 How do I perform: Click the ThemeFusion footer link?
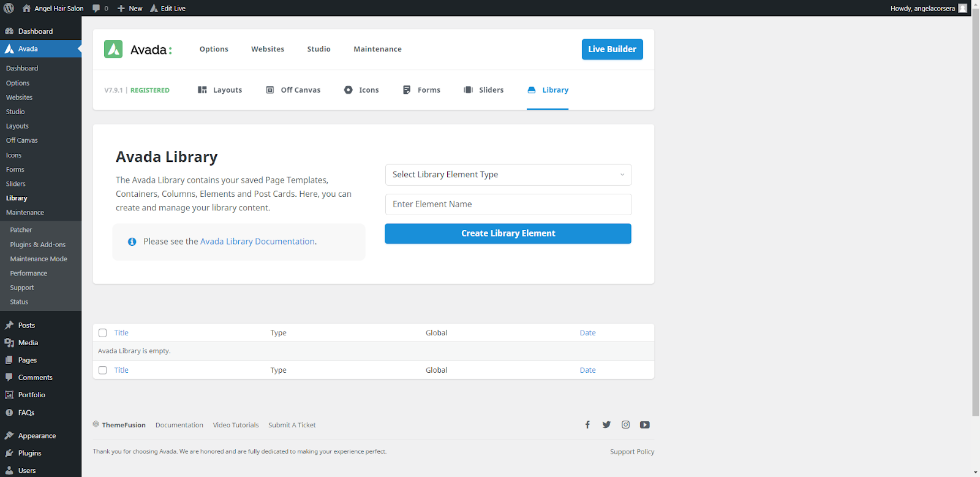coord(119,425)
